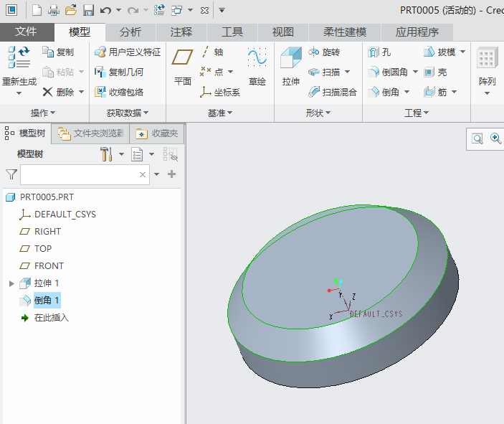Viewport: 504px width, 424px height.
Task: Click the save icon in quick access toolbar
Action: tap(88, 10)
